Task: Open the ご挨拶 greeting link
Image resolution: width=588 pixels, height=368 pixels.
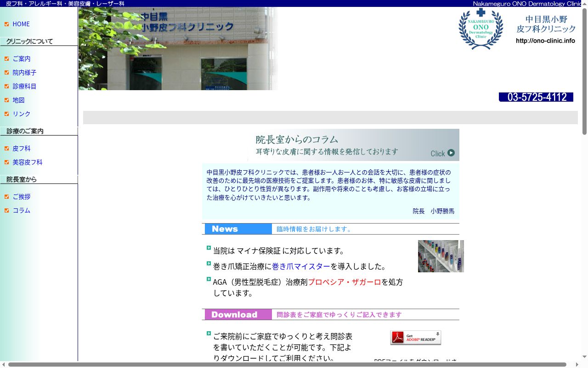Action: tap(22, 197)
